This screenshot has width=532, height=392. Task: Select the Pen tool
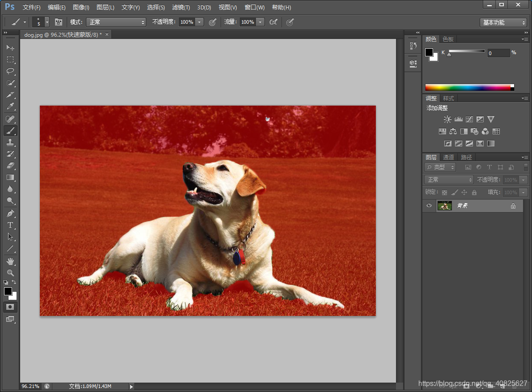(11, 213)
